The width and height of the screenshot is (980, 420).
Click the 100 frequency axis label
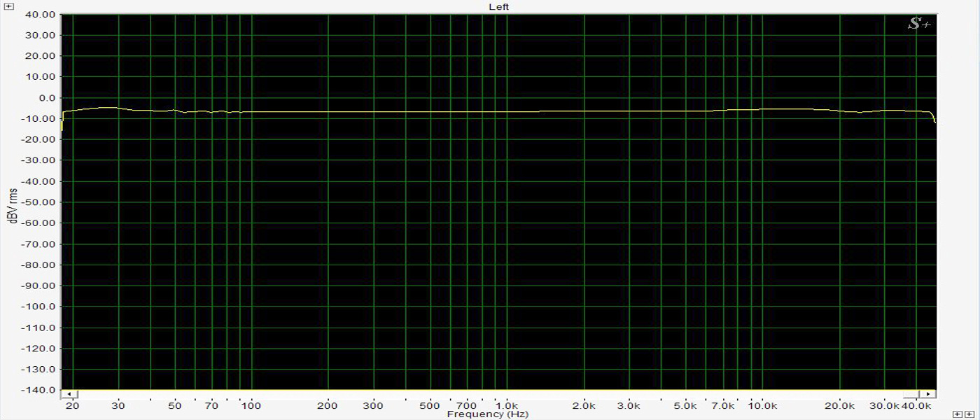(x=251, y=406)
